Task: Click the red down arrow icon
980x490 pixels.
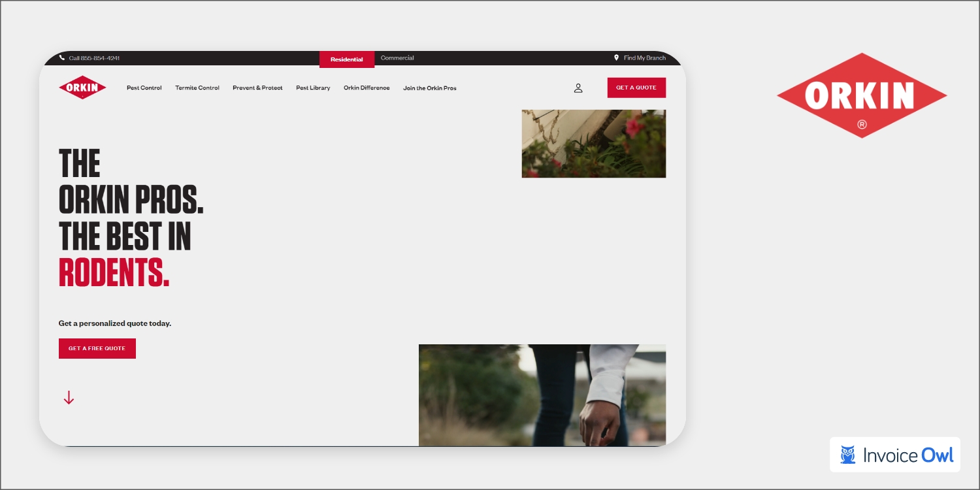Action: [x=69, y=398]
